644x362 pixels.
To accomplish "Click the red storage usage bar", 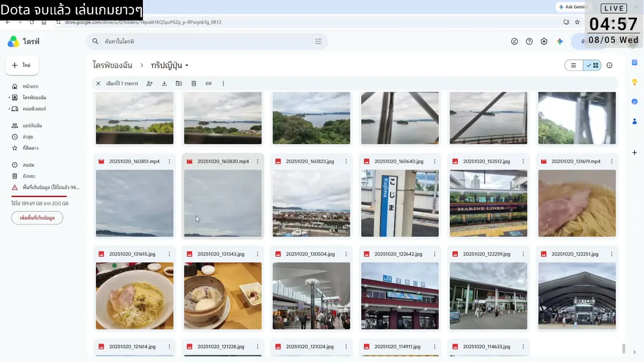I will coord(39,196).
